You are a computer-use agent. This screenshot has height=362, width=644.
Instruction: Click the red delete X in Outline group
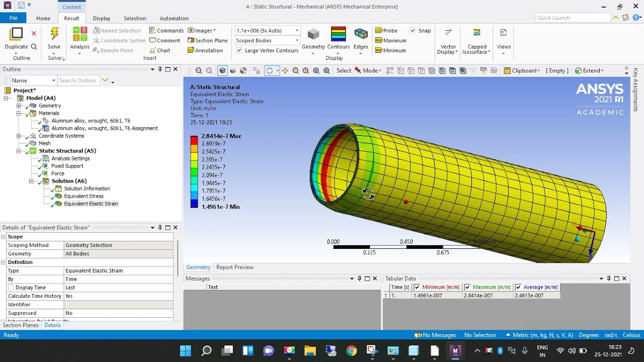(x=34, y=33)
